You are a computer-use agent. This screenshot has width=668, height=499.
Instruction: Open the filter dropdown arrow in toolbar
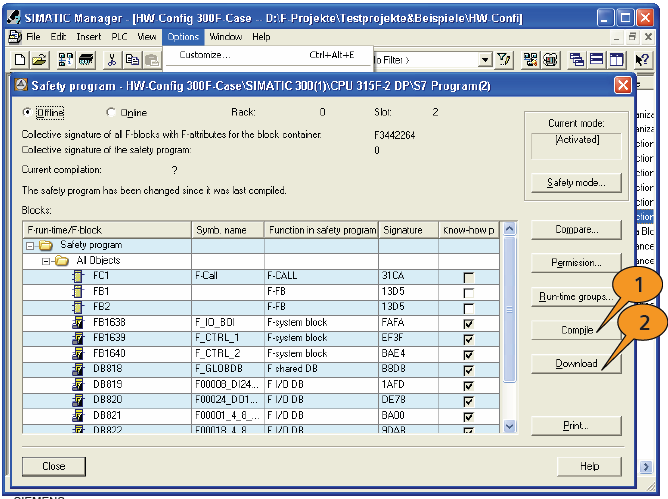tap(485, 60)
